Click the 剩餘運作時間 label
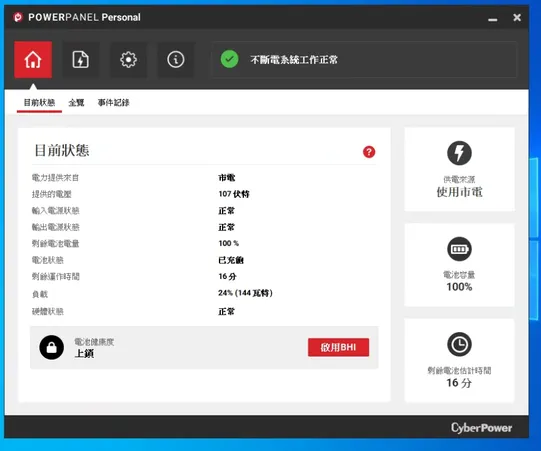Screen dimensions: 541x451 point(56,276)
